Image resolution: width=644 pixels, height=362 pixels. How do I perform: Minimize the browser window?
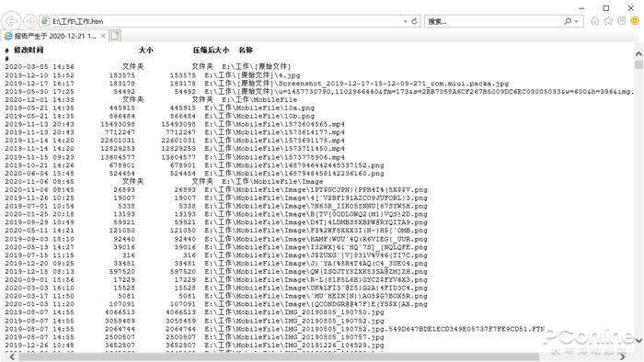click(x=581, y=8)
